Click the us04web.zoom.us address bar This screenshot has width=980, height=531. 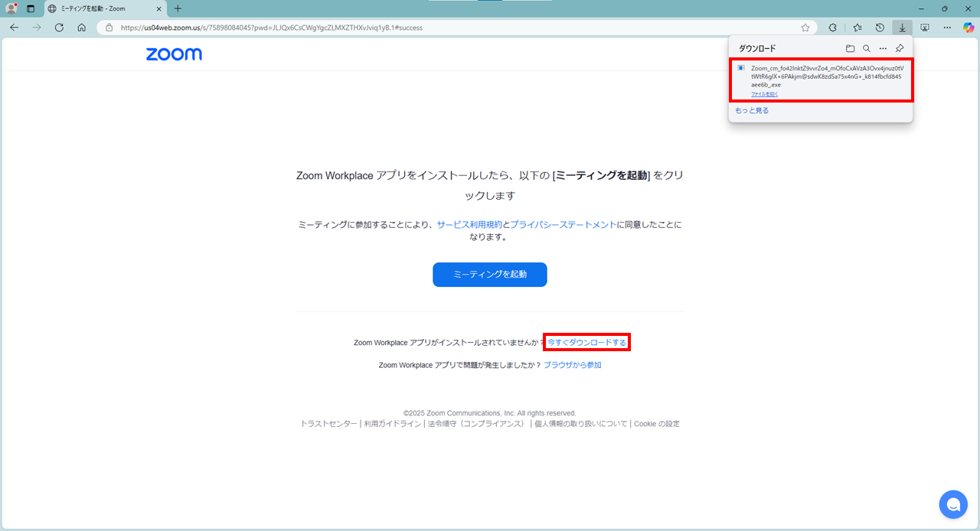coord(456,28)
